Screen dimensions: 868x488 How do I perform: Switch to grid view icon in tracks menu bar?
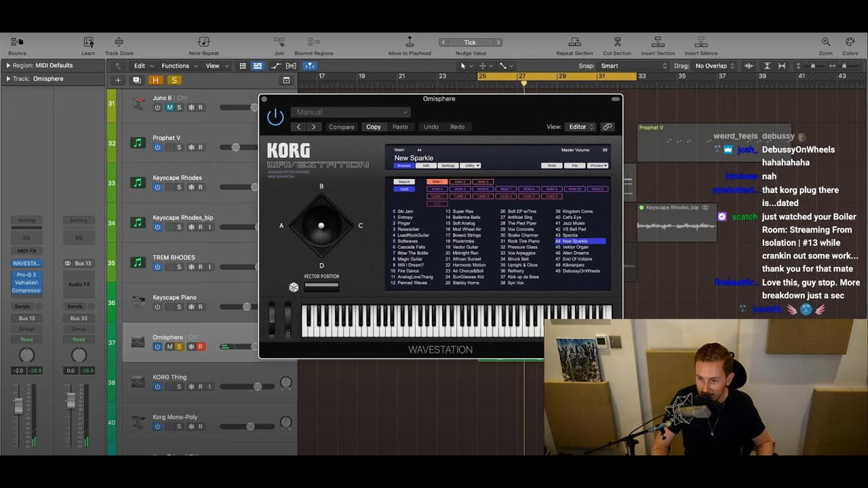tap(243, 66)
